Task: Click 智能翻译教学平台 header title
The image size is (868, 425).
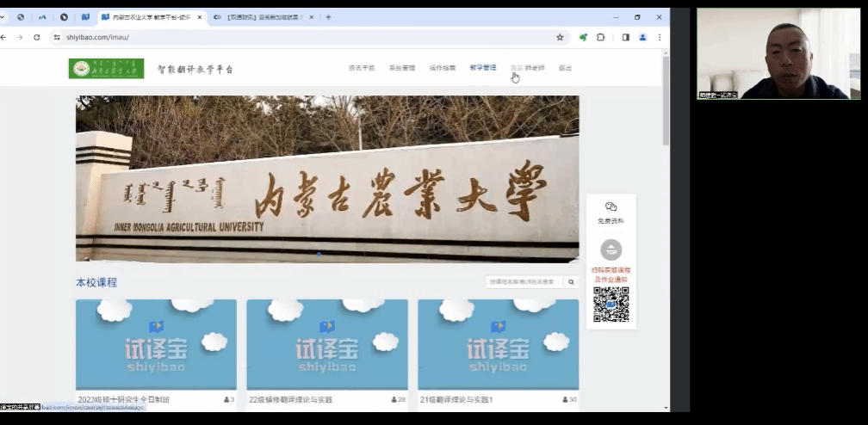Action: click(195, 69)
